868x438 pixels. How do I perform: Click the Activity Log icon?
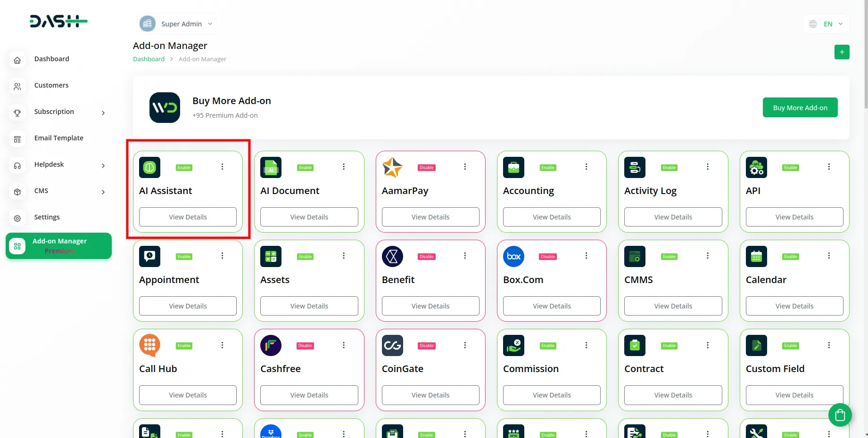635,167
